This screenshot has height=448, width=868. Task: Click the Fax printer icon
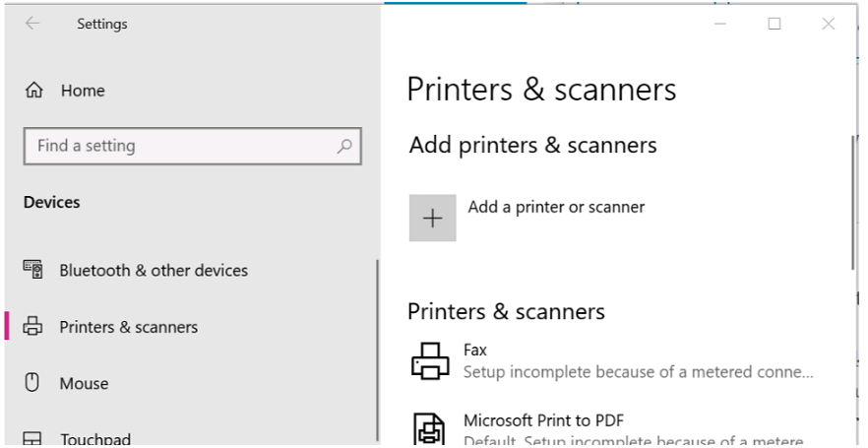[x=430, y=361]
